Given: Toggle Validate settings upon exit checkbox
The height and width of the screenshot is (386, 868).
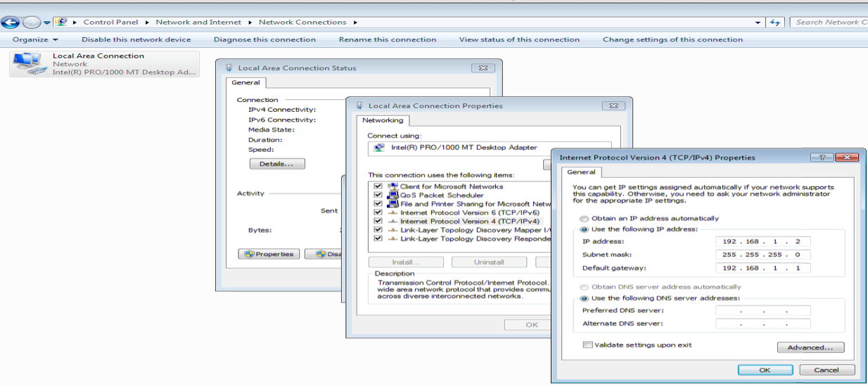Looking at the screenshot, I should click(587, 345).
